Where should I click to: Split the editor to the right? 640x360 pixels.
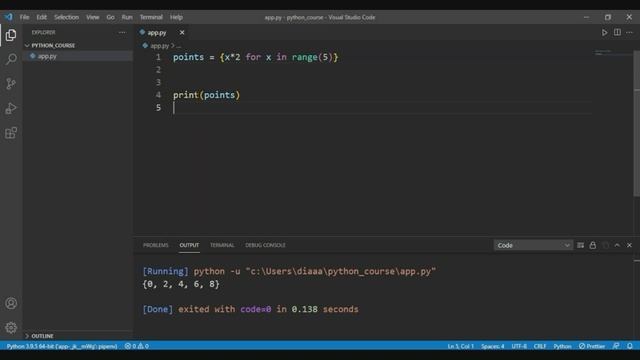click(x=617, y=32)
